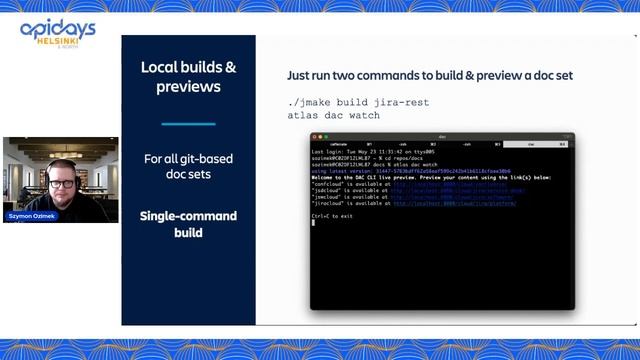Select the active dac ⌘4 terminal tab
The image size is (640, 360).
pos(536,144)
